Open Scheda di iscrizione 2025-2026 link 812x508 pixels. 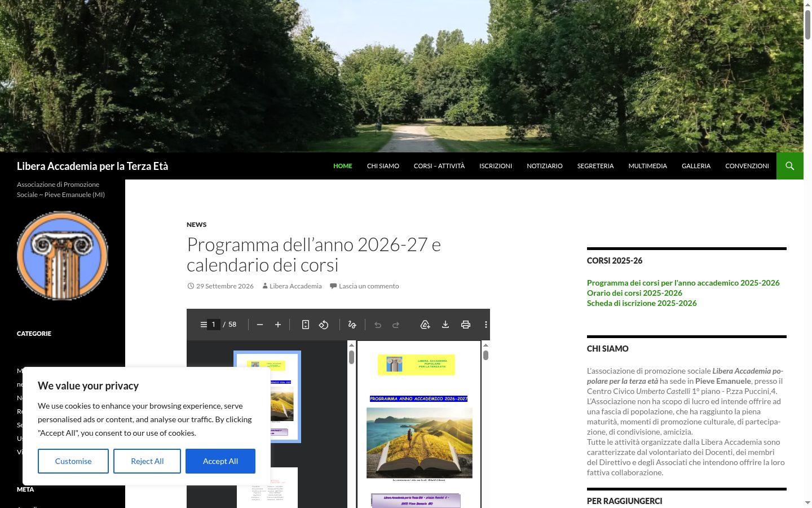pos(642,303)
